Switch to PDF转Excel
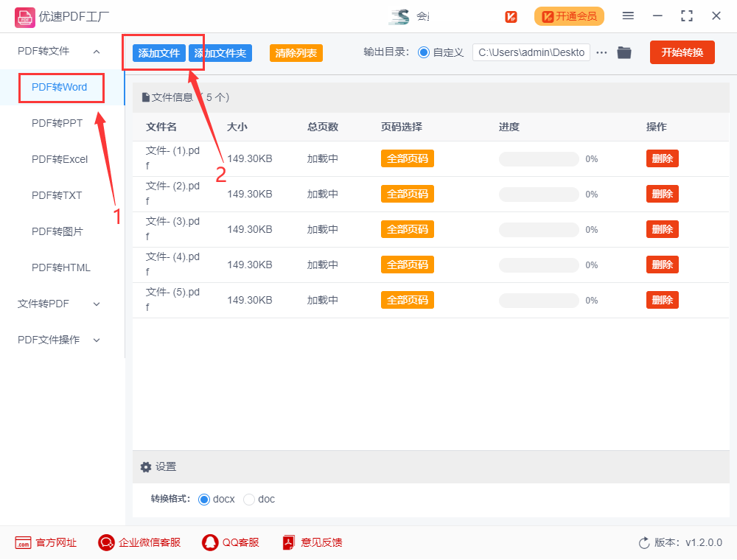 pos(60,159)
